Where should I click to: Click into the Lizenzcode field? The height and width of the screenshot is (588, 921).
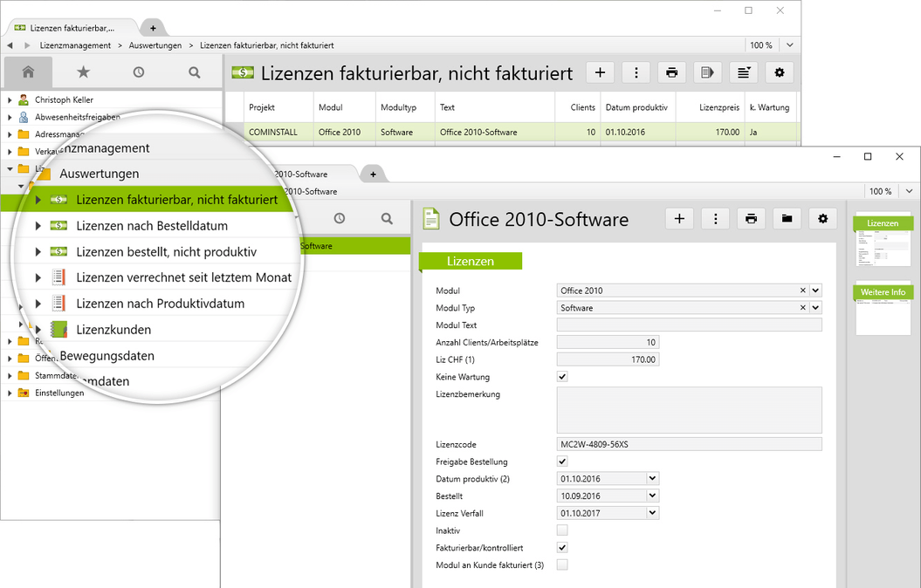(x=689, y=444)
